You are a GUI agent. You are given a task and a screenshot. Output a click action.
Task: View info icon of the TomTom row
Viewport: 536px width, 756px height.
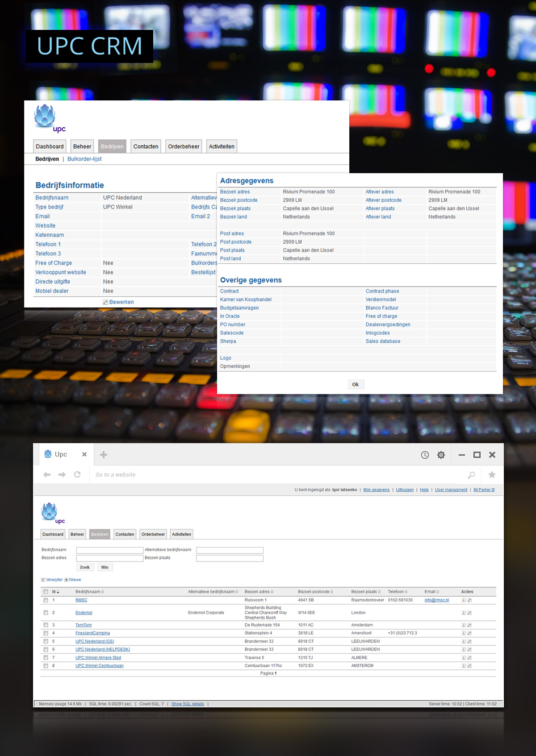464,625
